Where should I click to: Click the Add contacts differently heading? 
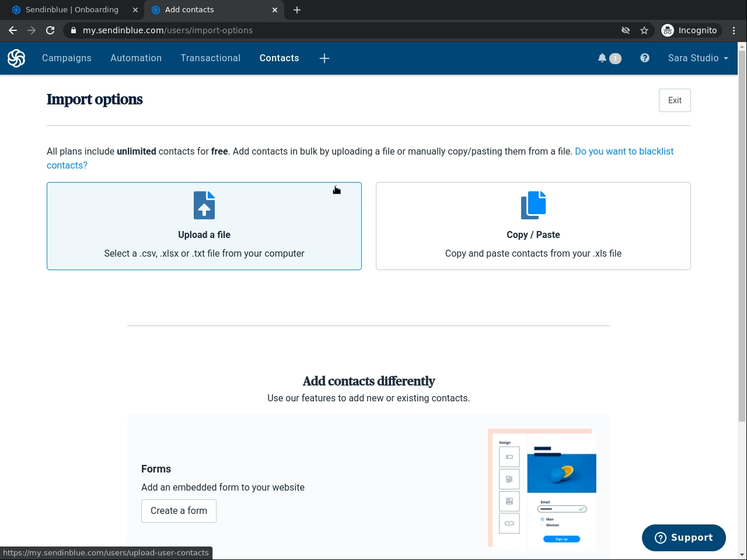click(x=369, y=381)
